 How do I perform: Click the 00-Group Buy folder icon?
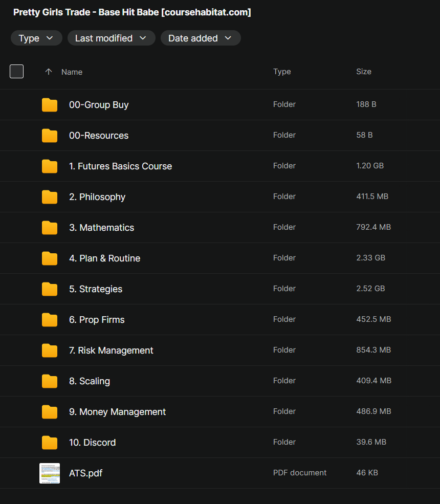click(50, 105)
